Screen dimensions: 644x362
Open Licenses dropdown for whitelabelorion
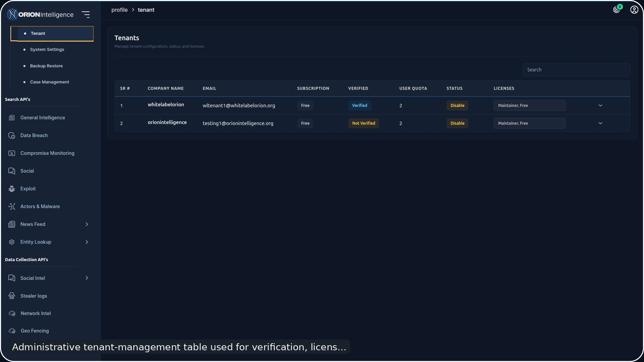pyautogui.click(x=529, y=106)
